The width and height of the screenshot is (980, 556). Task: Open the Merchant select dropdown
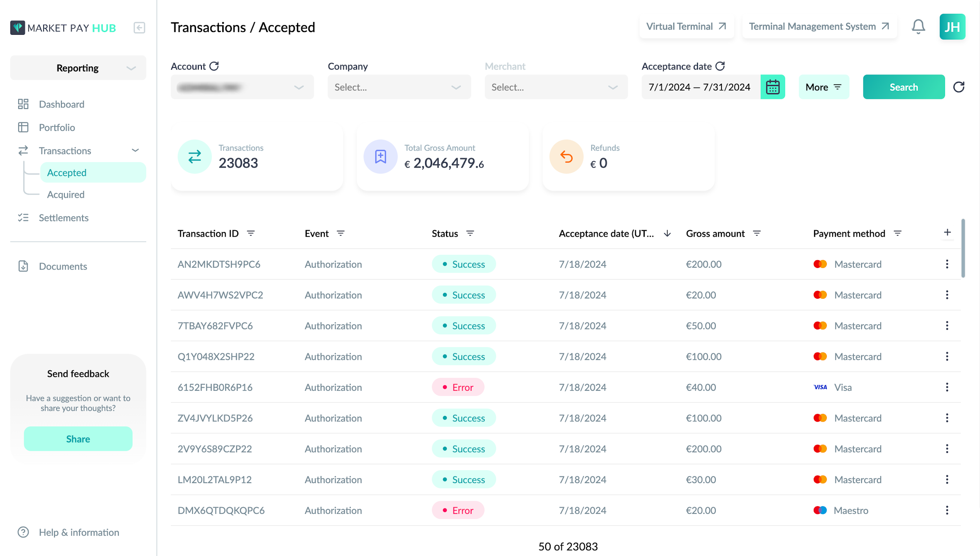click(556, 87)
